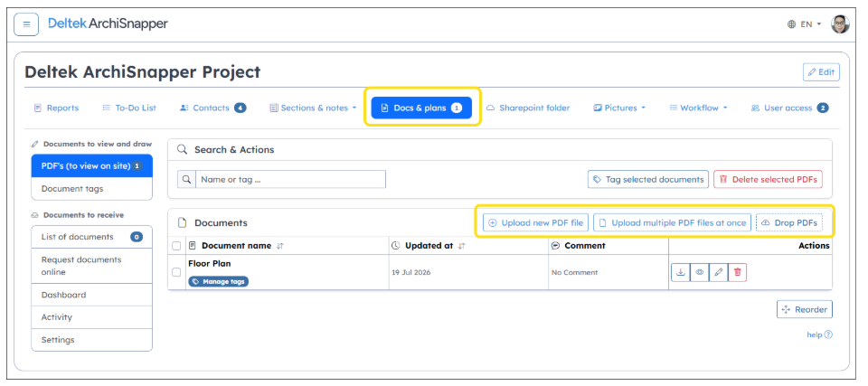Sort by Updated at arrows
Screen dimensions: 868x386
[x=462, y=246]
